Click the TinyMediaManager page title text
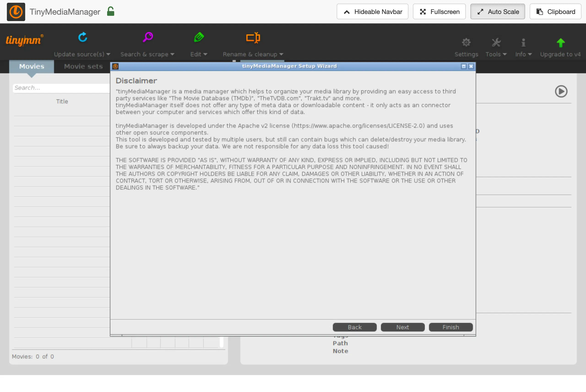 (x=65, y=12)
